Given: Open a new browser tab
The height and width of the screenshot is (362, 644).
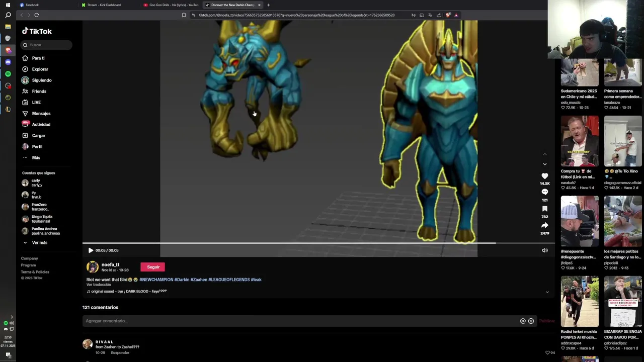Looking at the screenshot, I should tap(268, 5).
